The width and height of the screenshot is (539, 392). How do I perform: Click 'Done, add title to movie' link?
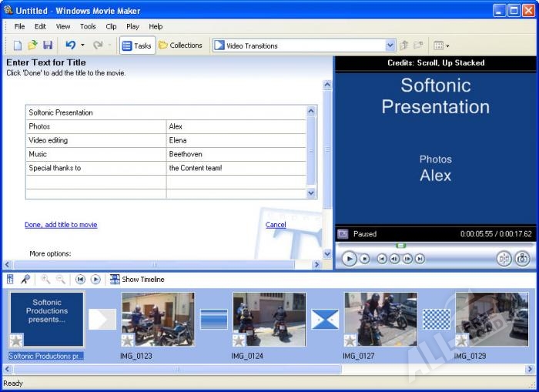[x=61, y=225]
